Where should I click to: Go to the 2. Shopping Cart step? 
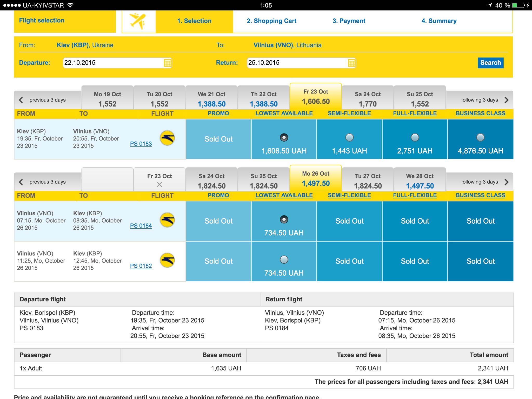point(271,21)
